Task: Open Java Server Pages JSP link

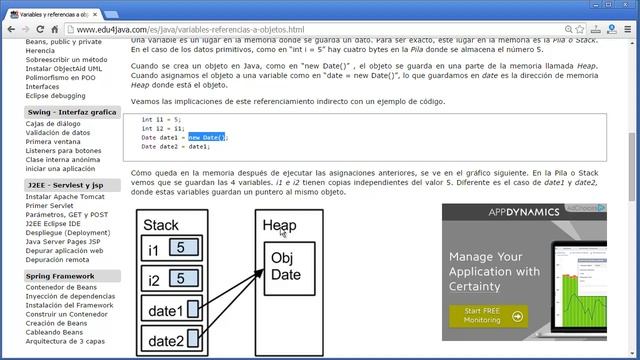Action: [x=63, y=242]
